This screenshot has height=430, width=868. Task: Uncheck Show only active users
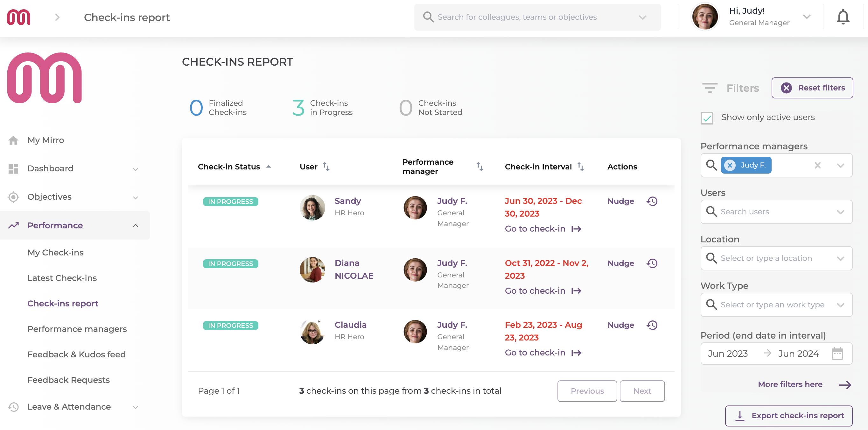707,118
